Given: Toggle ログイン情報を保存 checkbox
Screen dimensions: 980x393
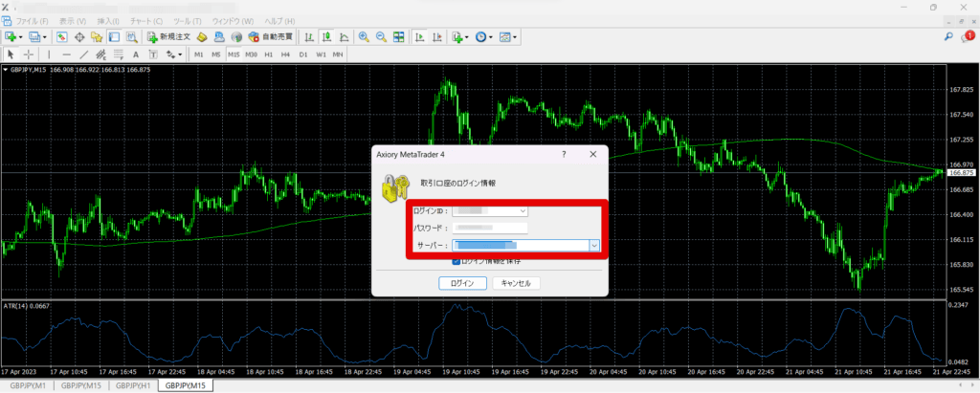Looking at the screenshot, I should coord(456,261).
